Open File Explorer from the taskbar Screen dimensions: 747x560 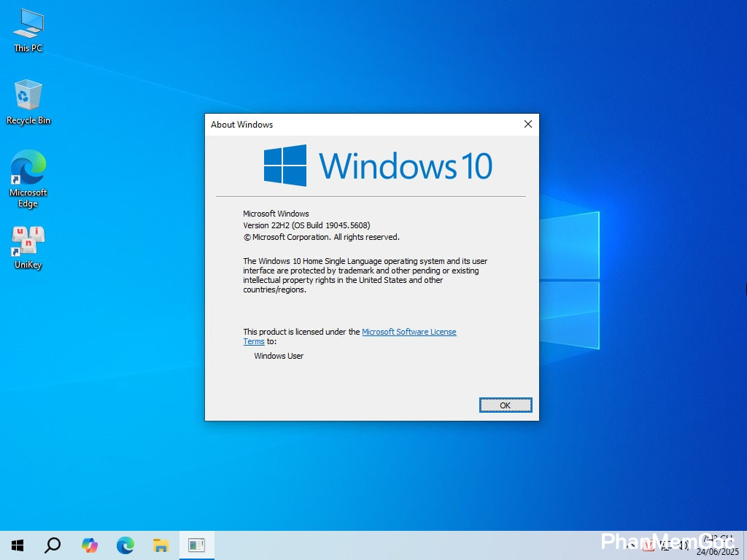click(x=161, y=545)
